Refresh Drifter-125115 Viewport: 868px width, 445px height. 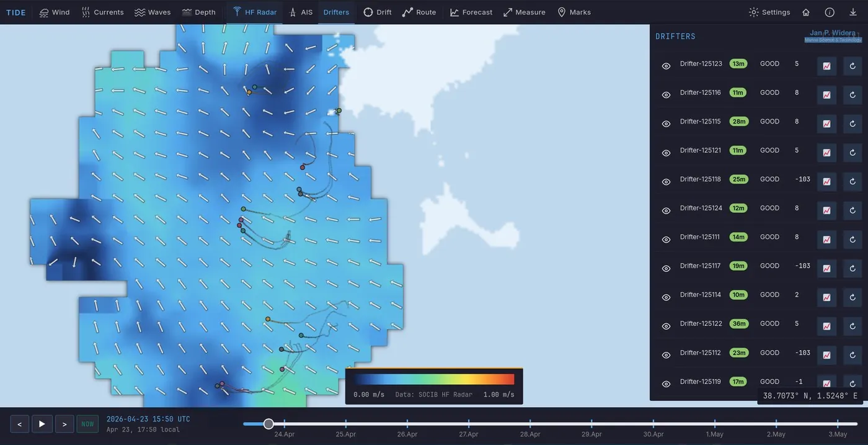click(852, 124)
